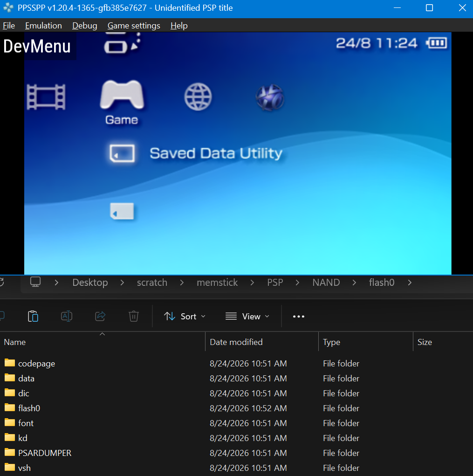
Task: Navigate to memstick in breadcrumb
Action: coord(217,283)
